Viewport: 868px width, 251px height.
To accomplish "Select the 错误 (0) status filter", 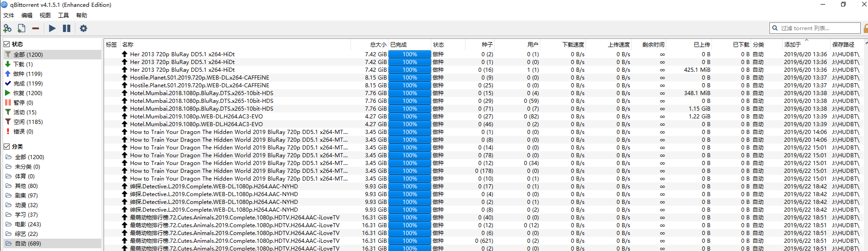I will pyautogui.click(x=52, y=132).
